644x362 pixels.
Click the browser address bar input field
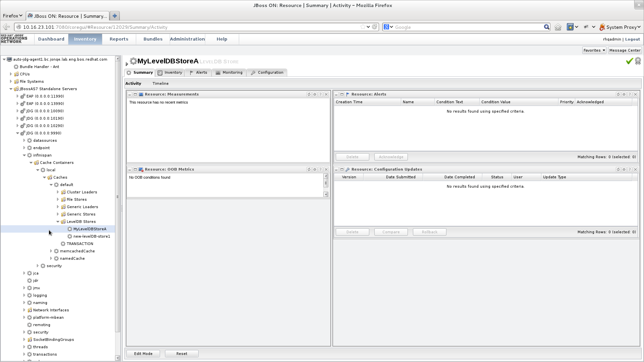tap(192, 27)
